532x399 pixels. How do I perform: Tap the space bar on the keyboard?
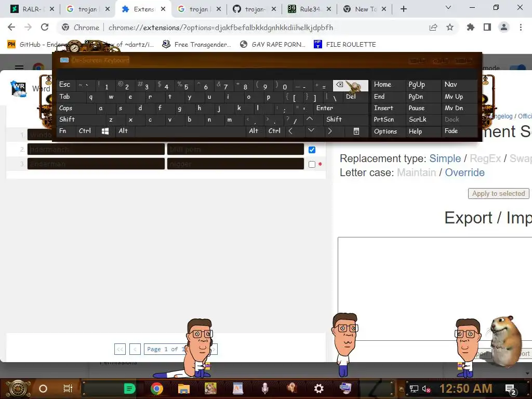191,131
